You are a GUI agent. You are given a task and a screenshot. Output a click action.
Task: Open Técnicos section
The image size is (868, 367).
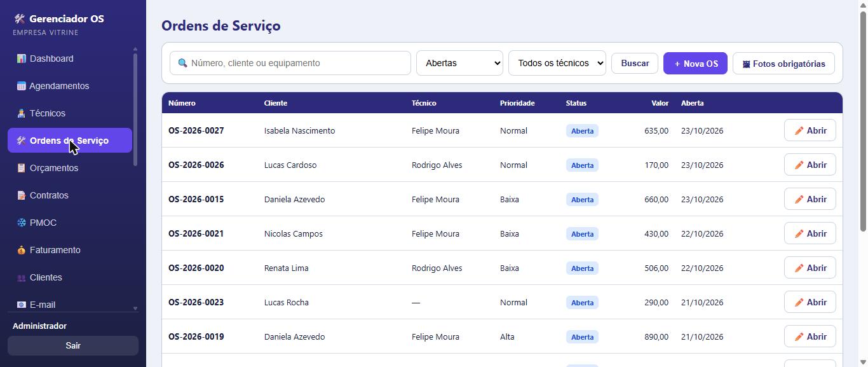tap(70, 113)
